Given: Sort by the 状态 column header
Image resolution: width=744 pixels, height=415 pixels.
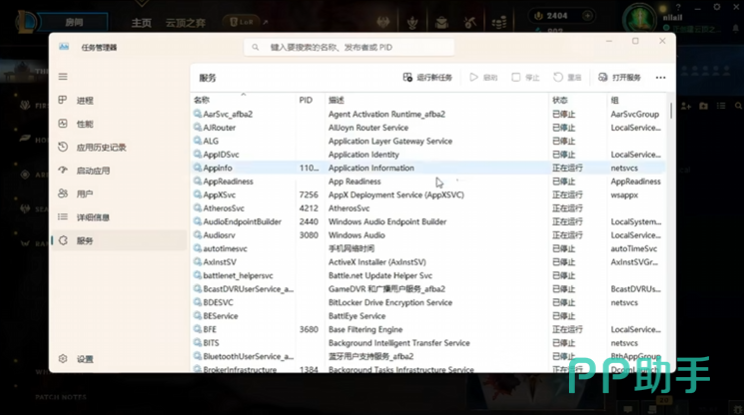Looking at the screenshot, I should 560,100.
